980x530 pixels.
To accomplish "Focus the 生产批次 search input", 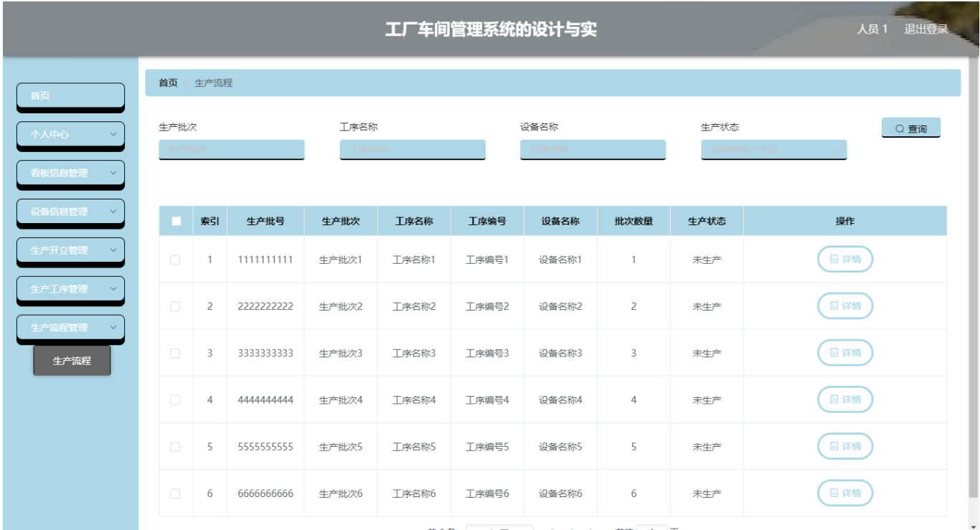I will coord(231,149).
